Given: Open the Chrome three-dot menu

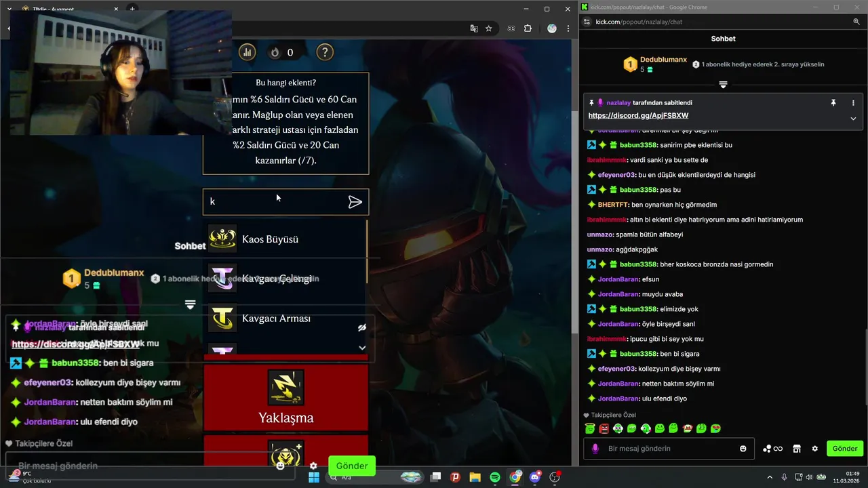Looking at the screenshot, I should tap(569, 28).
